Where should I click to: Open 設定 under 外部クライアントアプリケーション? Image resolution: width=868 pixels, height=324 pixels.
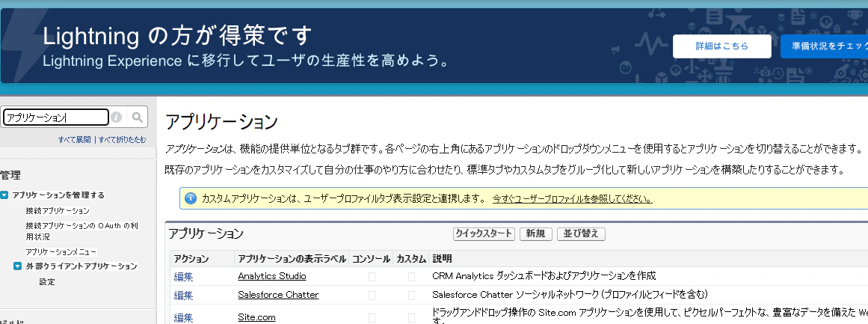[x=47, y=282]
